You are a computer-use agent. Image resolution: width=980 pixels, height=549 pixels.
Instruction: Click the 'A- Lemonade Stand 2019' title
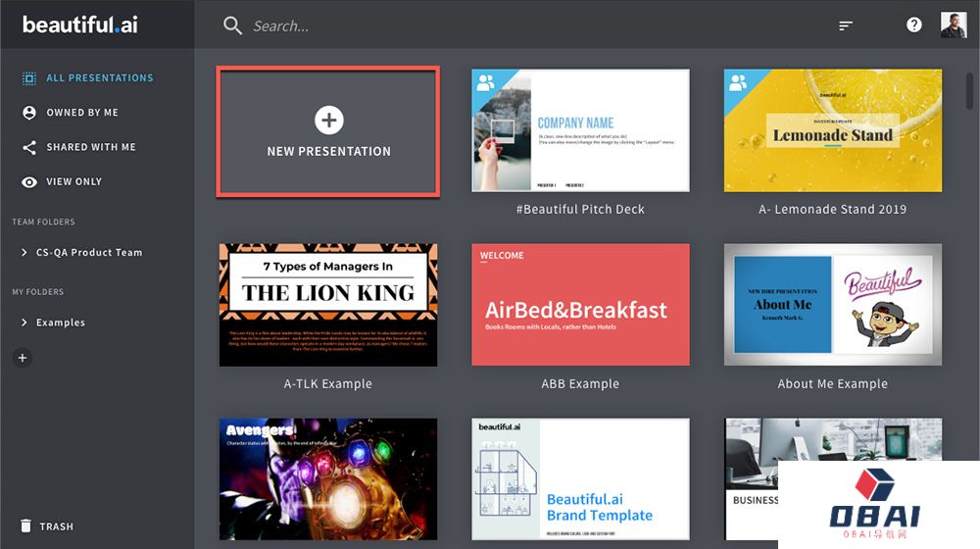(832, 210)
